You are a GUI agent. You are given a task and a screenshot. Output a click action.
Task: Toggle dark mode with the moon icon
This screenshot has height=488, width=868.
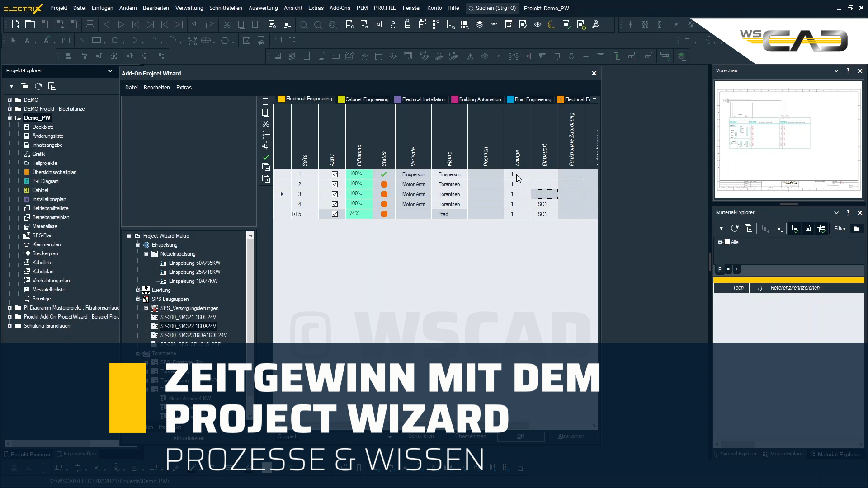click(x=551, y=25)
